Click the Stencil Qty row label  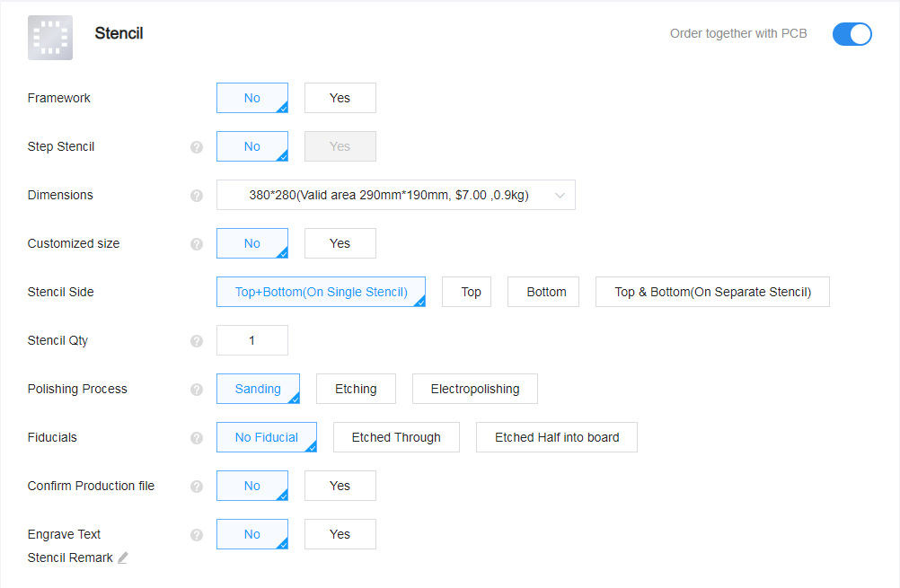coord(57,340)
